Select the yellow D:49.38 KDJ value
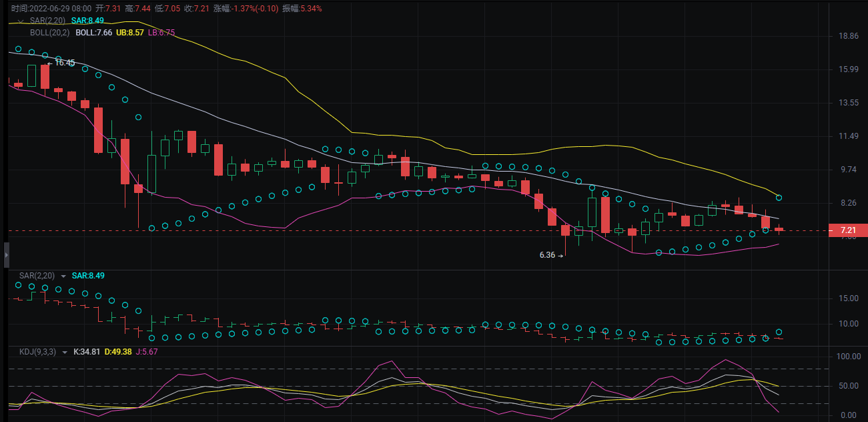 (117, 352)
